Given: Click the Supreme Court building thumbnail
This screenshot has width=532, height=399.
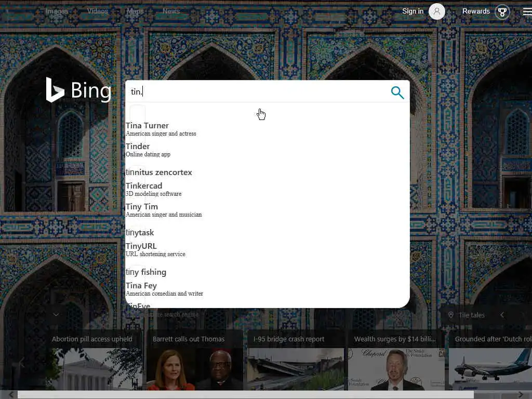Looking at the screenshot, I should point(94,369).
